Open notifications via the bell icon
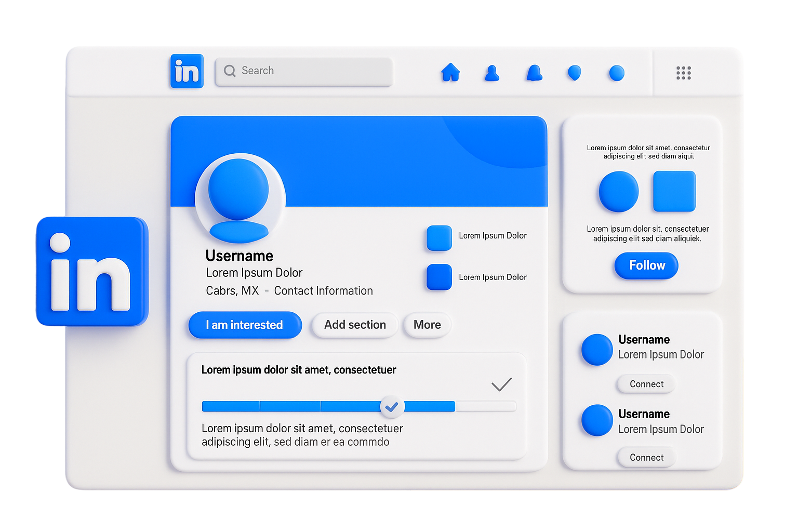The image size is (798, 532). pos(533,73)
